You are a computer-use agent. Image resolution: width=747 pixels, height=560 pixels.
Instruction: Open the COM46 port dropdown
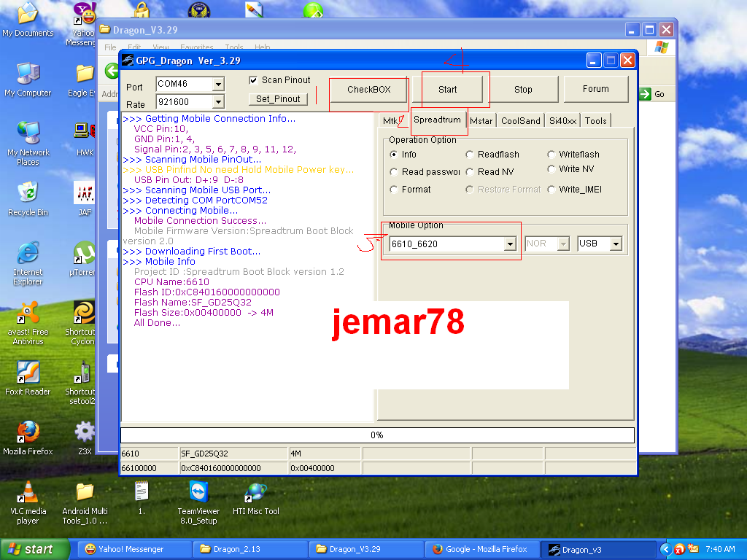tap(217, 84)
